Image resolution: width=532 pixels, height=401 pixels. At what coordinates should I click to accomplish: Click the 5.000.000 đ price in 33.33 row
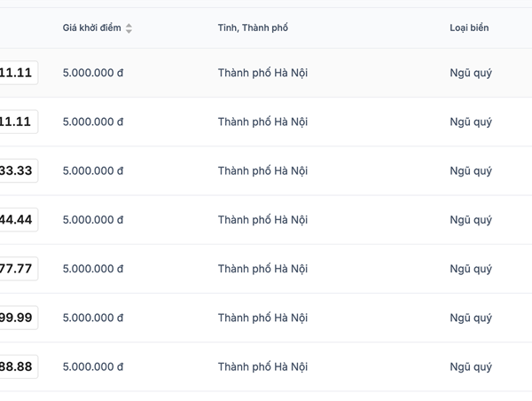point(93,171)
